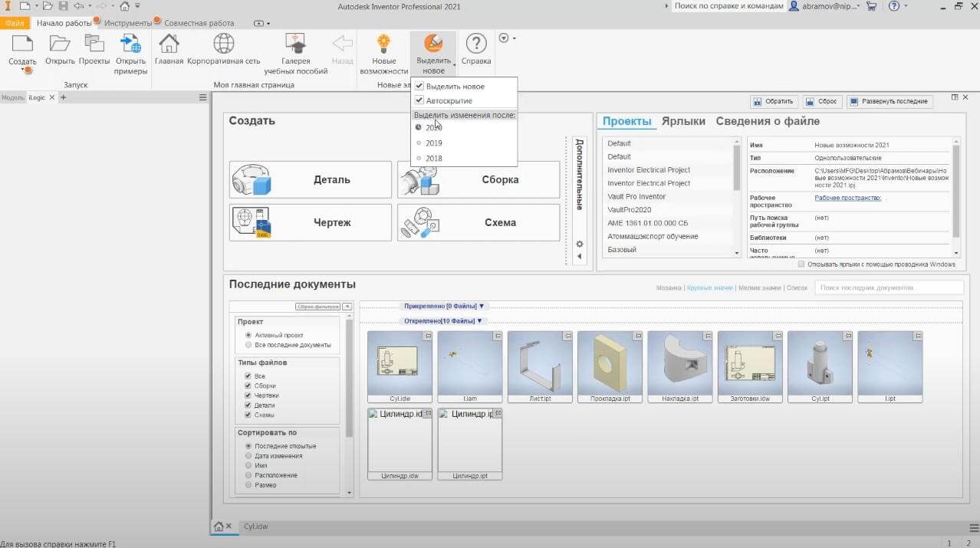Uncheck the Автоскрытие checkbox in menu
Screen dimensions: 980x548
click(419, 100)
